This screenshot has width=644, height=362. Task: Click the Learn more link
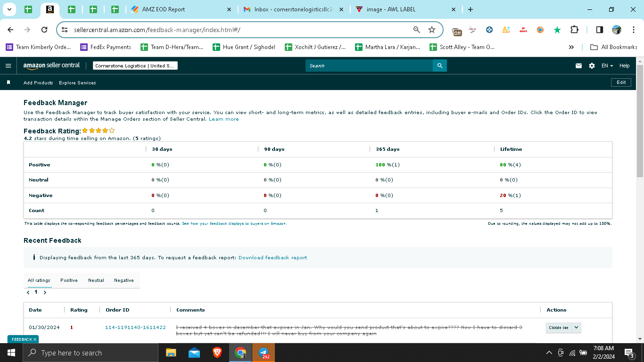coord(224,119)
